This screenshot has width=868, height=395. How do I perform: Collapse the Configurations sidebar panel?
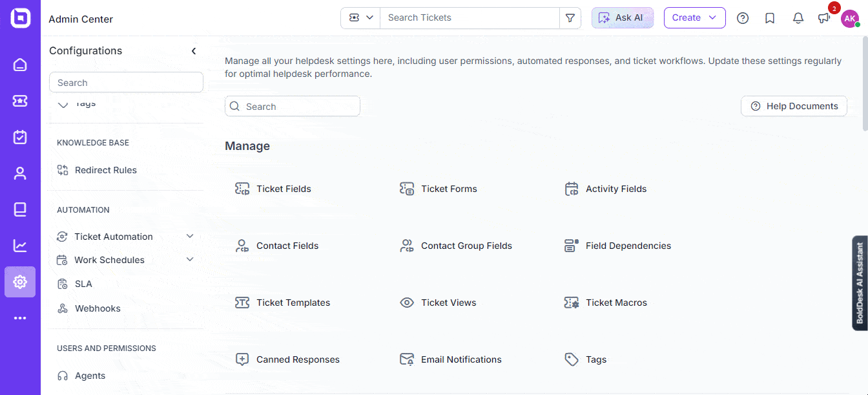(193, 51)
